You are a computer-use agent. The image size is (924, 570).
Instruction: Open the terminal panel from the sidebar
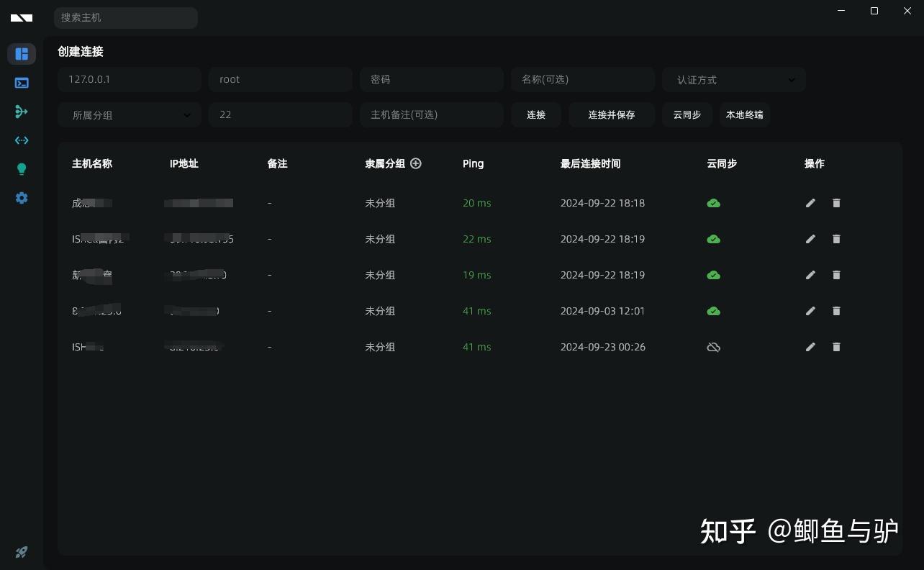point(22,83)
